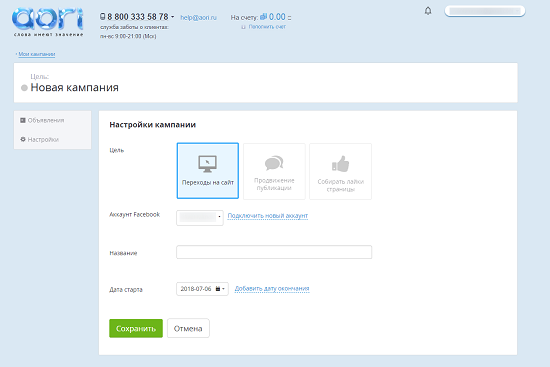The width and height of the screenshot is (550, 367).
Task: Click the Aori logo
Action: (x=48, y=22)
